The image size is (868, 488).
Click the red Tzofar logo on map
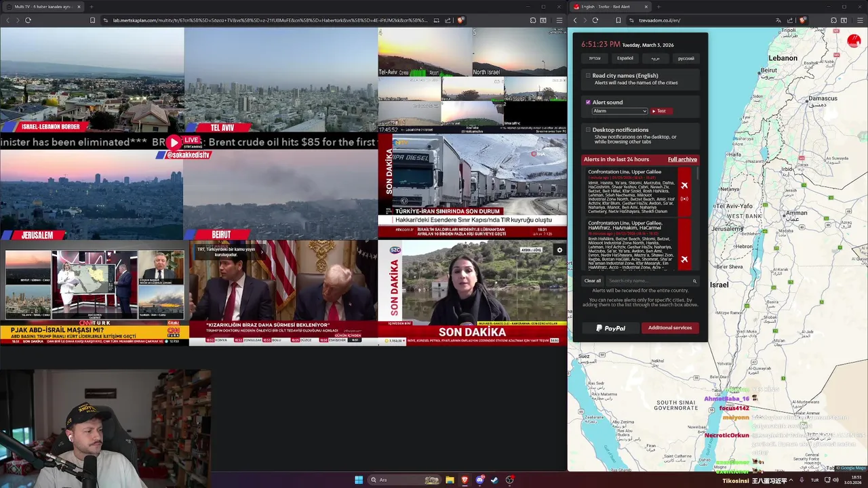pyautogui.click(x=854, y=41)
